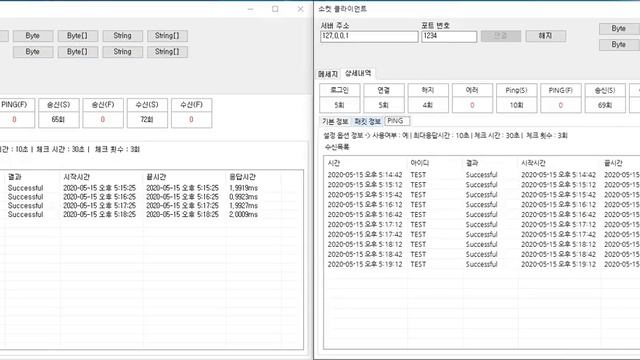The width and height of the screenshot is (640, 360).
Task: Click the lower-row String button in the left window
Action: click(x=122, y=52)
